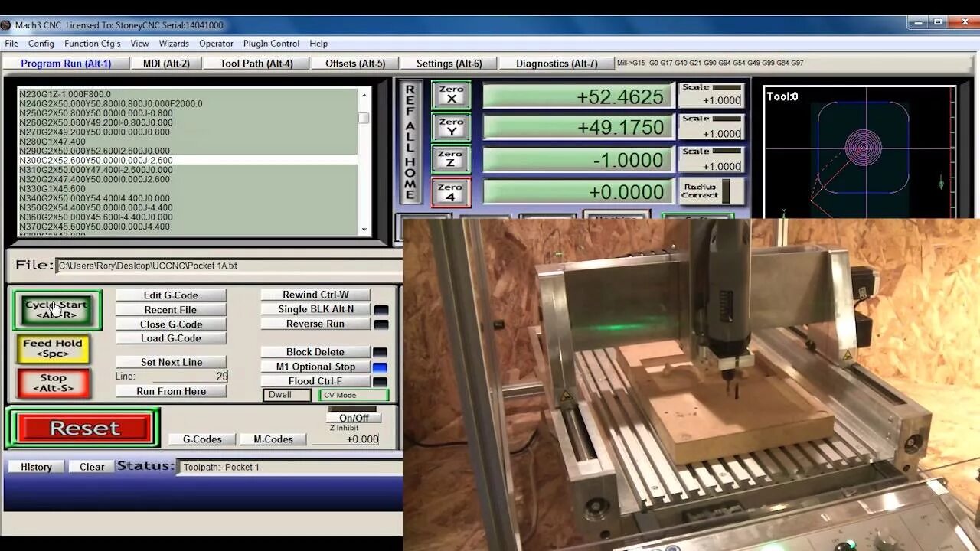Click the Edit G-Code button
Screen dimensions: 980x551
pyautogui.click(x=171, y=295)
